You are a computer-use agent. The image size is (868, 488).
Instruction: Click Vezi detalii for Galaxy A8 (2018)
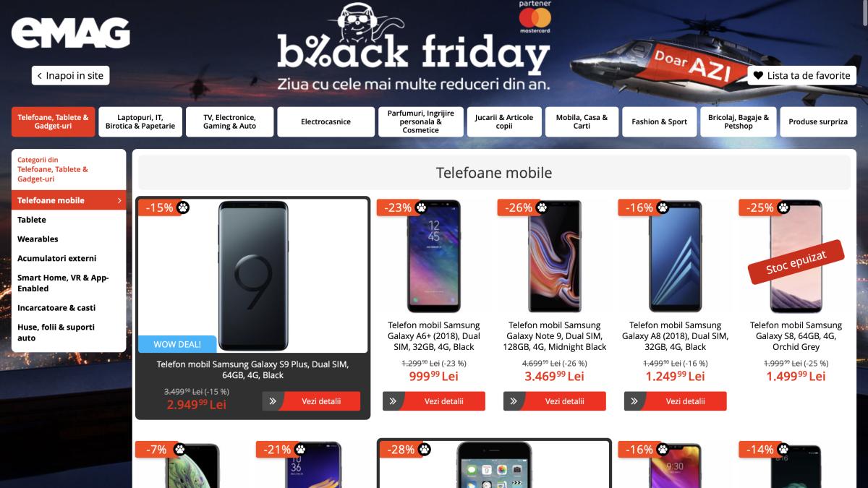tap(676, 401)
